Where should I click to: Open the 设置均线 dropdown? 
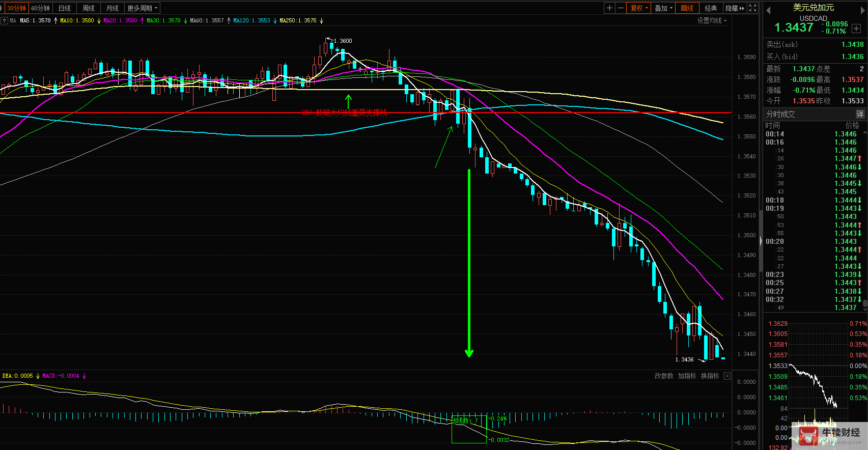711,20
